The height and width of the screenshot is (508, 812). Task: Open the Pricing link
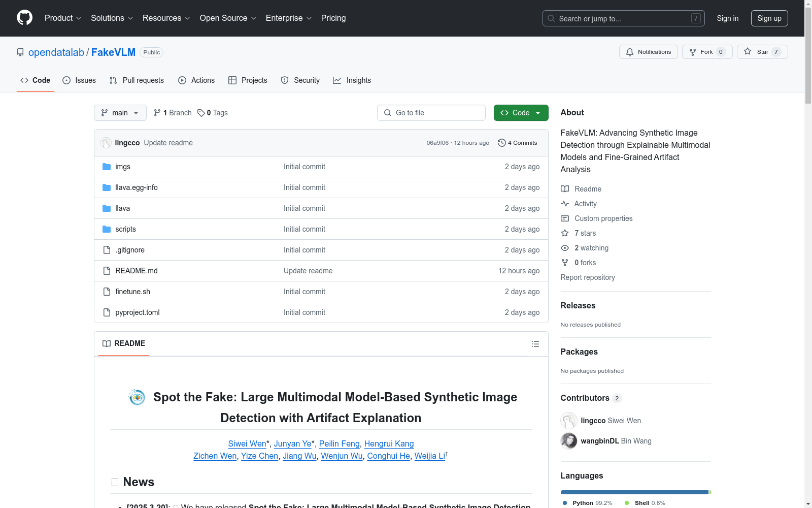pos(333,18)
